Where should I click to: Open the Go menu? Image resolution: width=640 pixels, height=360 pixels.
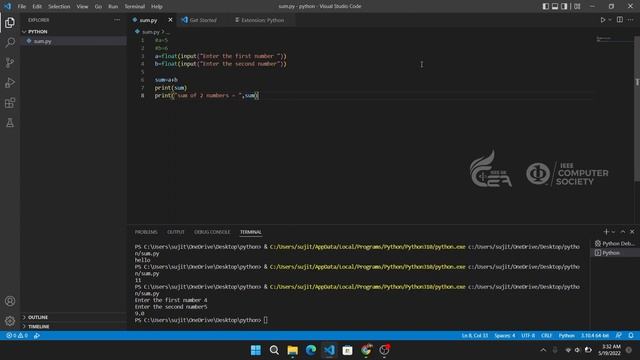click(98, 6)
